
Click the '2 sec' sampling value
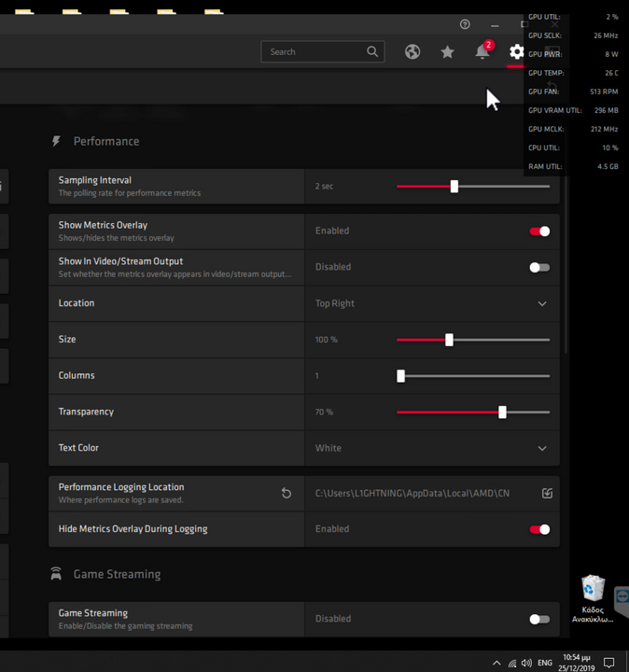[325, 186]
